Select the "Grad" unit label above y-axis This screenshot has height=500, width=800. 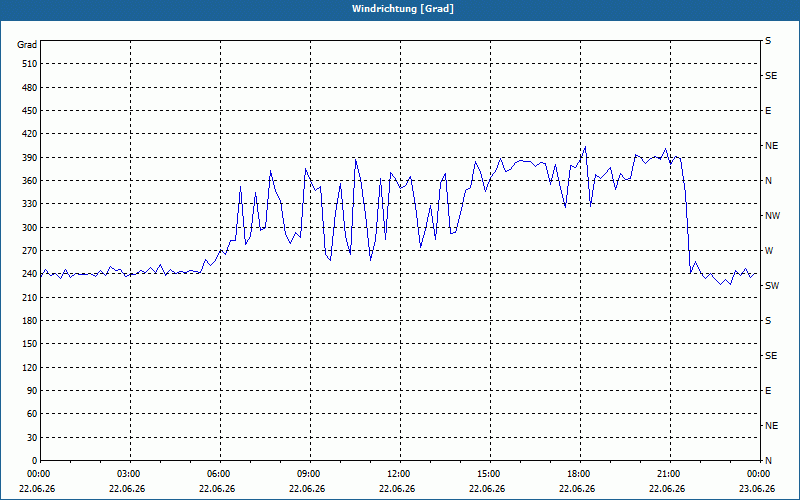[27, 45]
